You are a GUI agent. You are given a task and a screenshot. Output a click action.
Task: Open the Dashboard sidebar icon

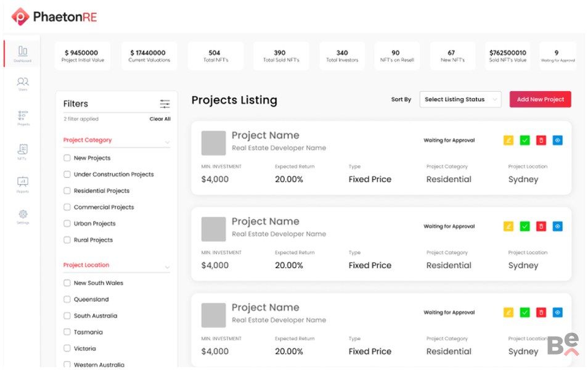coord(23,52)
